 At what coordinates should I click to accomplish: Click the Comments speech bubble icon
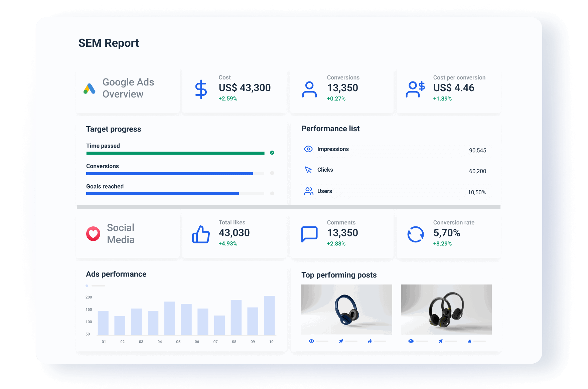[x=309, y=234]
